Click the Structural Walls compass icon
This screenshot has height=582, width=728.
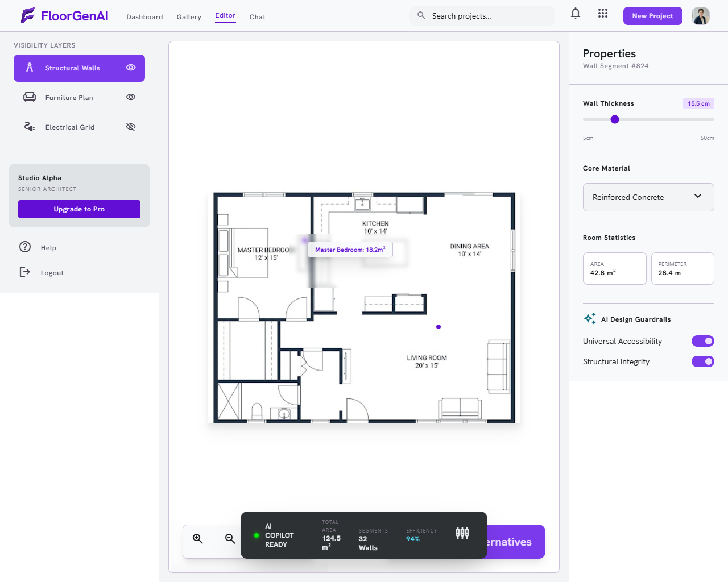[x=30, y=68]
